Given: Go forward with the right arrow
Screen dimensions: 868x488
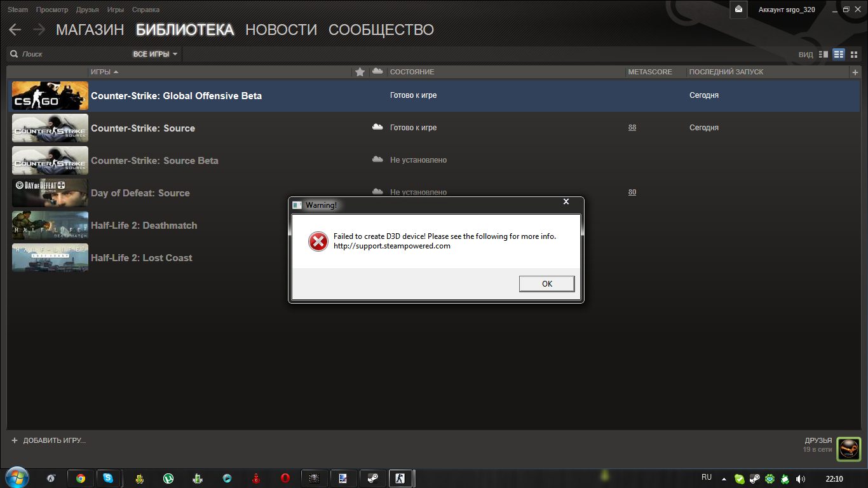Looking at the screenshot, I should tap(39, 30).
